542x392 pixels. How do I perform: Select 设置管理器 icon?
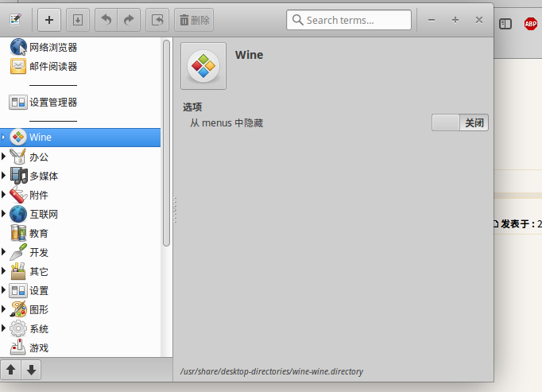[x=18, y=103]
